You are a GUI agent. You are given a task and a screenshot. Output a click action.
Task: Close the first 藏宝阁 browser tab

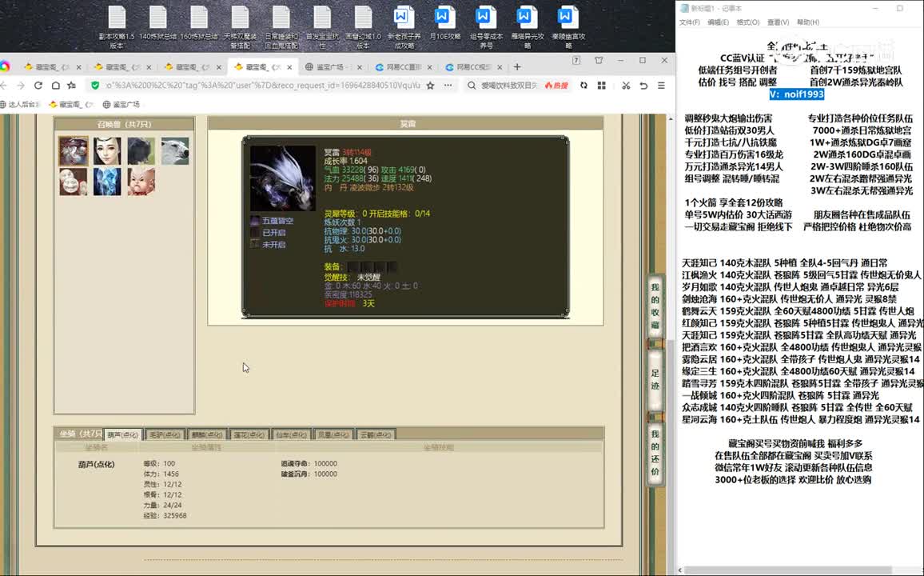point(78,67)
